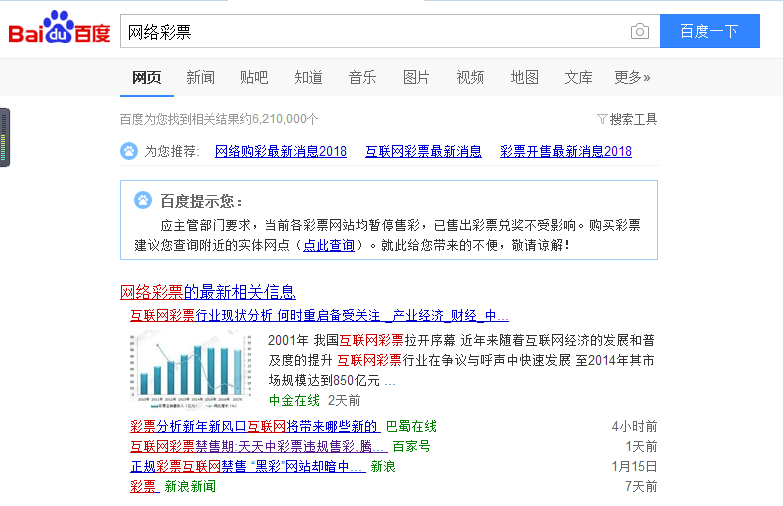The image size is (783, 506).
Task: Open news link 互联网彩票禁售期
Action: click(259, 447)
